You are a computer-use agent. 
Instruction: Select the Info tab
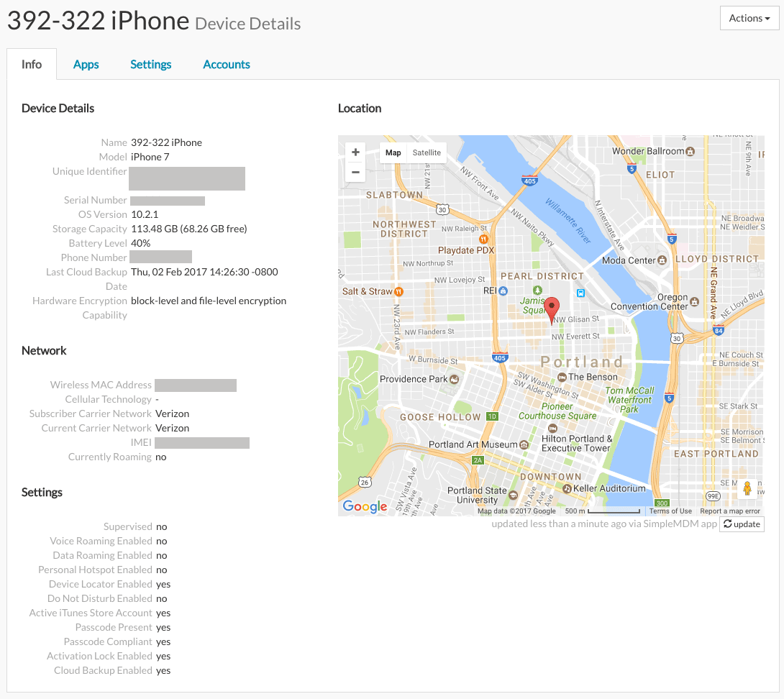(32, 65)
